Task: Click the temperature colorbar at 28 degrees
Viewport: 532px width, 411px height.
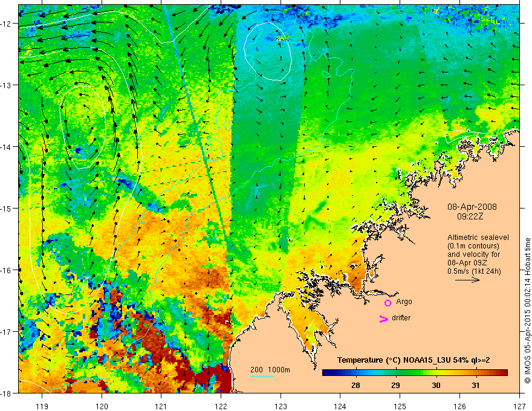Action: (355, 373)
